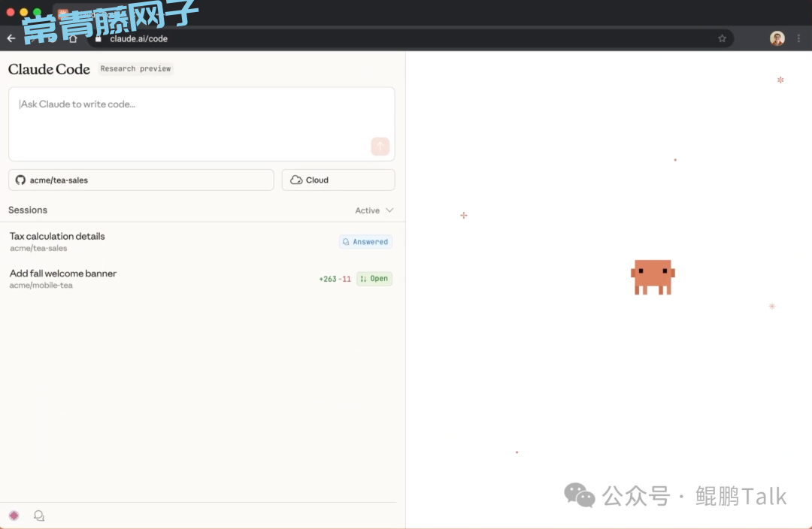Image resolution: width=812 pixels, height=529 pixels.
Task: Go back using the browser back arrow
Action: pyautogui.click(x=11, y=38)
